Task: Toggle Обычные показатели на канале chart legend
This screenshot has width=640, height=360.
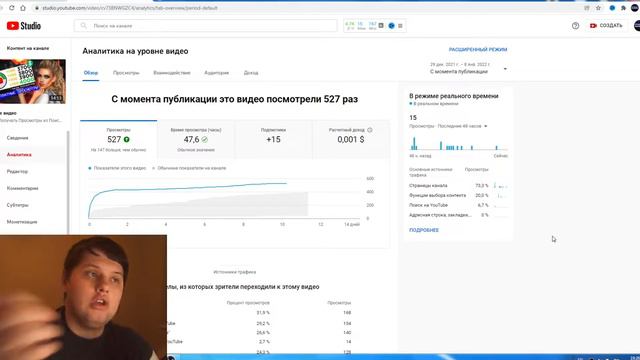Action: 189,168
